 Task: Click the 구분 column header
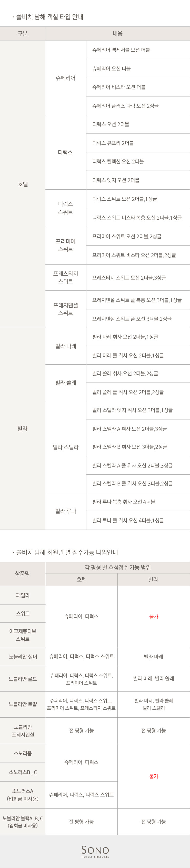(x=23, y=34)
